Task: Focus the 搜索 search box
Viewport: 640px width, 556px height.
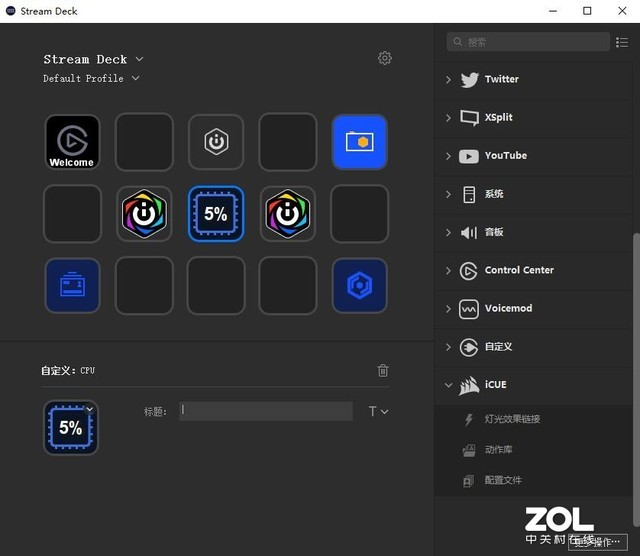Action: [528, 42]
